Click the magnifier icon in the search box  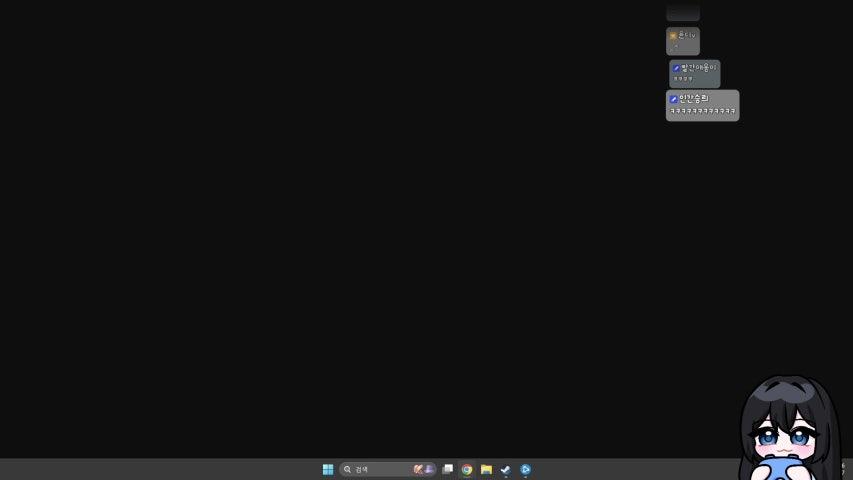pyautogui.click(x=347, y=469)
